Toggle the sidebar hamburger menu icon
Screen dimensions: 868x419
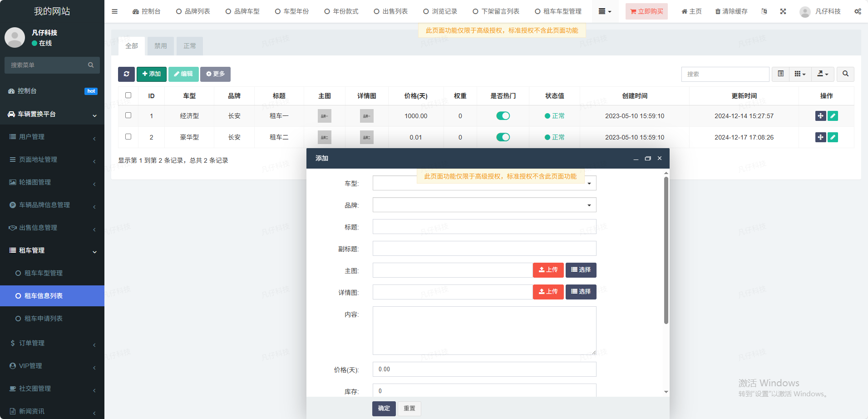click(x=115, y=11)
